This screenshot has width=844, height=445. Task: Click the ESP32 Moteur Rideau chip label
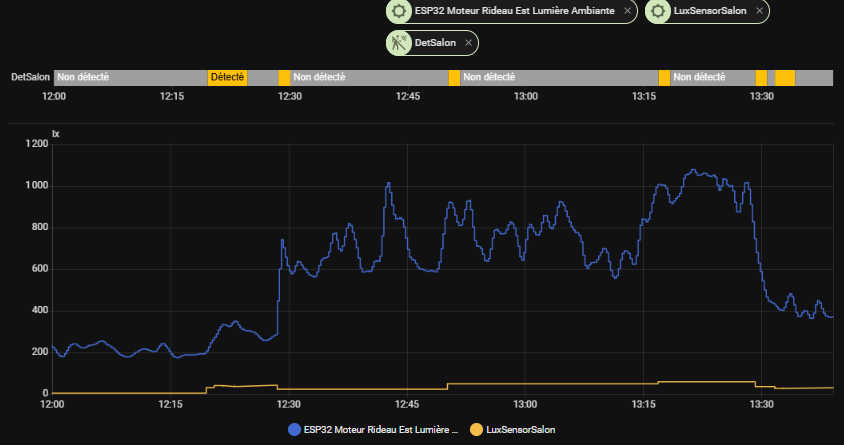coord(515,11)
